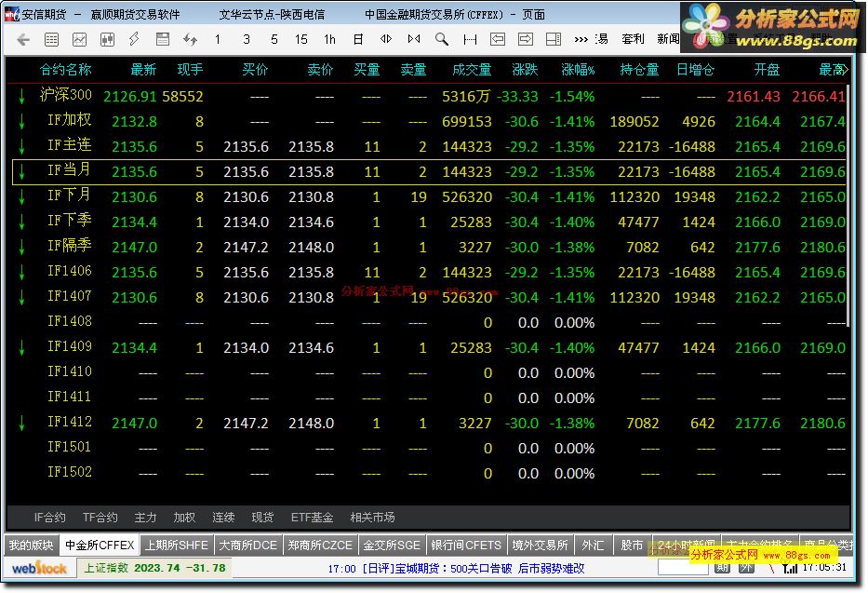Sort by 日增仓 column header
This screenshot has height=593, width=868.
[x=696, y=70]
